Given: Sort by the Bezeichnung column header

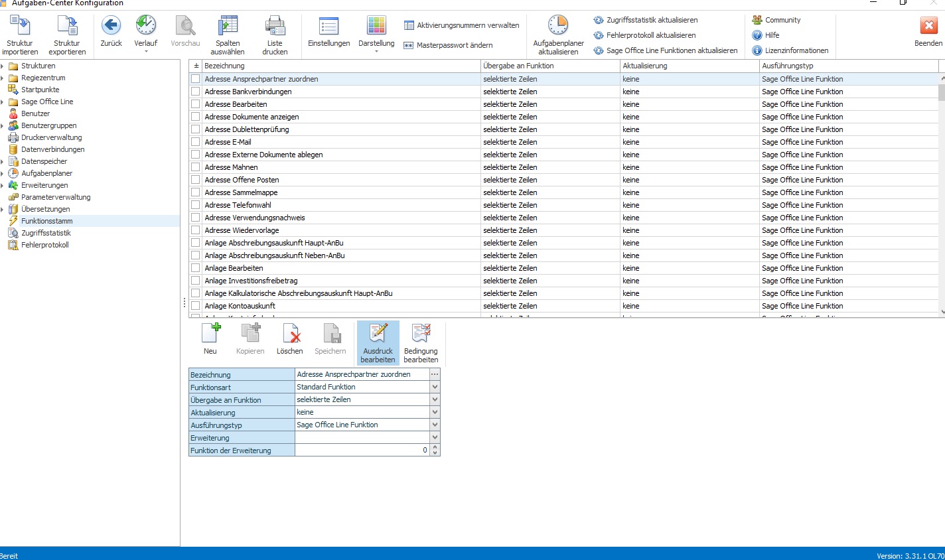Looking at the screenshot, I should (341, 66).
